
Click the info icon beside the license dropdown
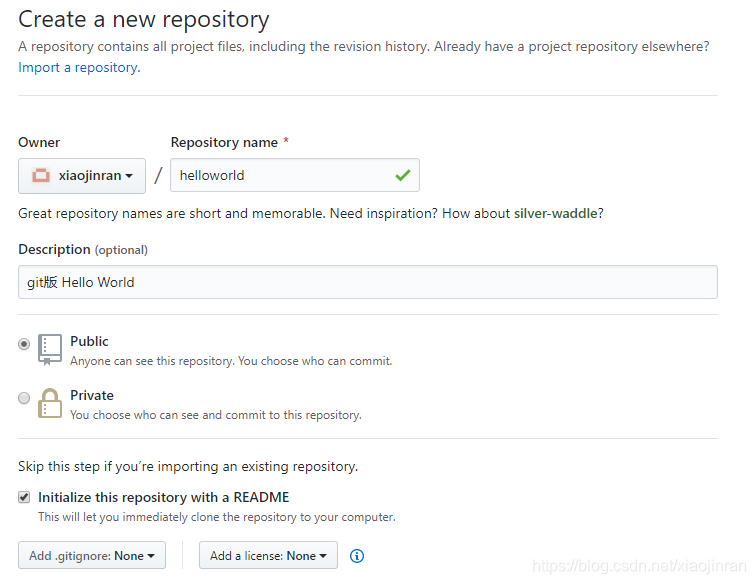[x=356, y=556]
